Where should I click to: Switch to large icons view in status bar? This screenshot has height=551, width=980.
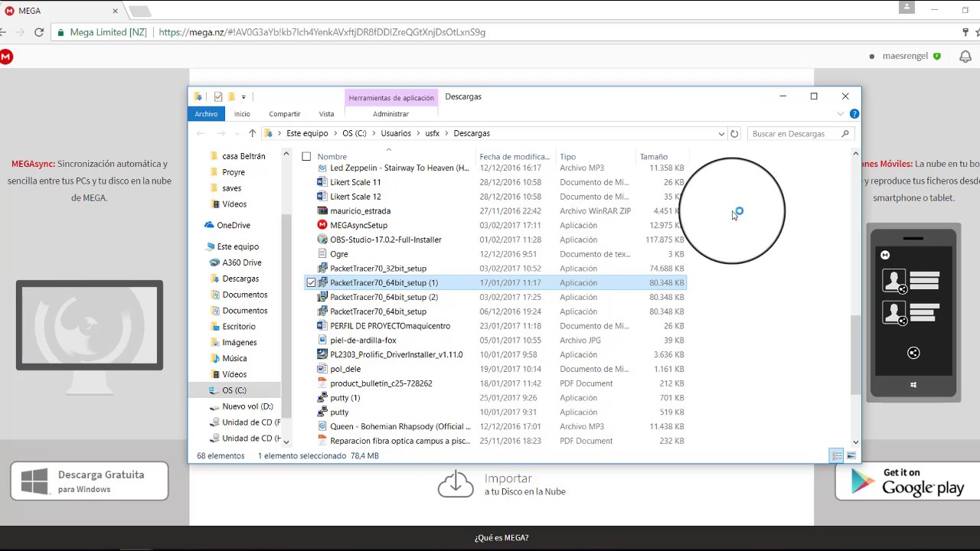[x=851, y=455]
